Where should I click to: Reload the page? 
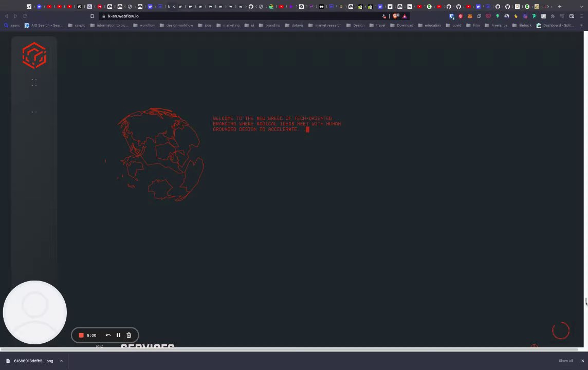pos(25,16)
